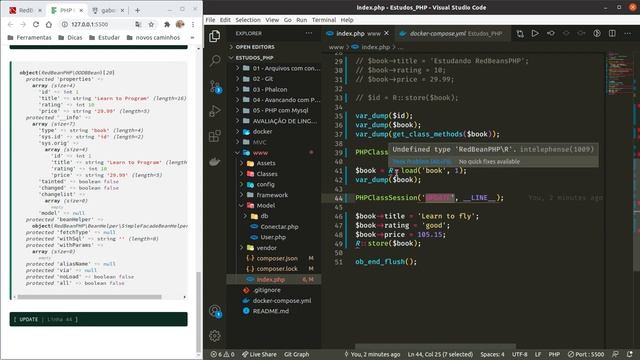Screen dimensions: 640x360
Task: Expand the framework folder
Action: [x=273, y=195]
